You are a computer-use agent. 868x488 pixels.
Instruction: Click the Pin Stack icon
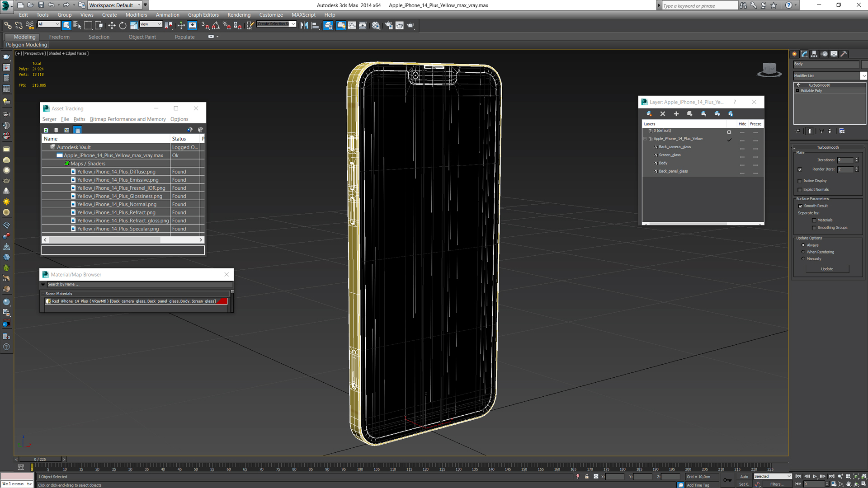[x=798, y=131]
